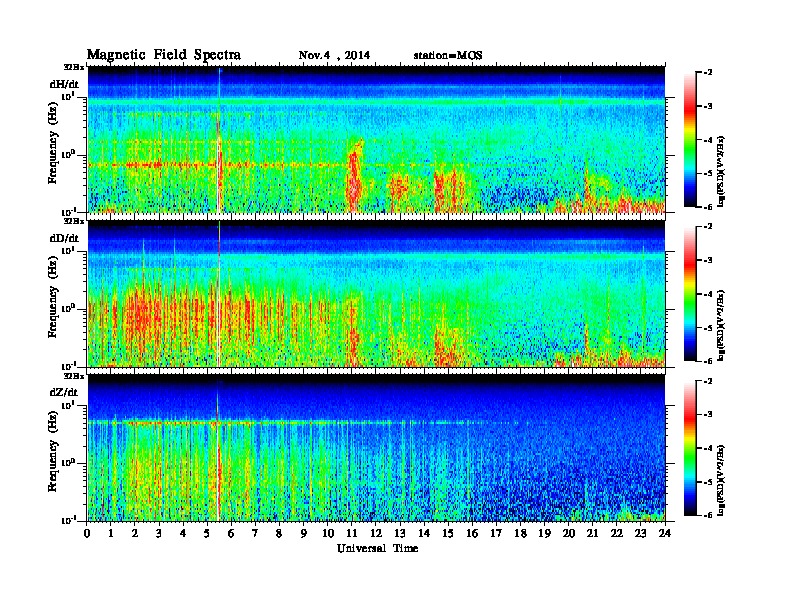Click hour 2 on the time axis

point(135,533)
